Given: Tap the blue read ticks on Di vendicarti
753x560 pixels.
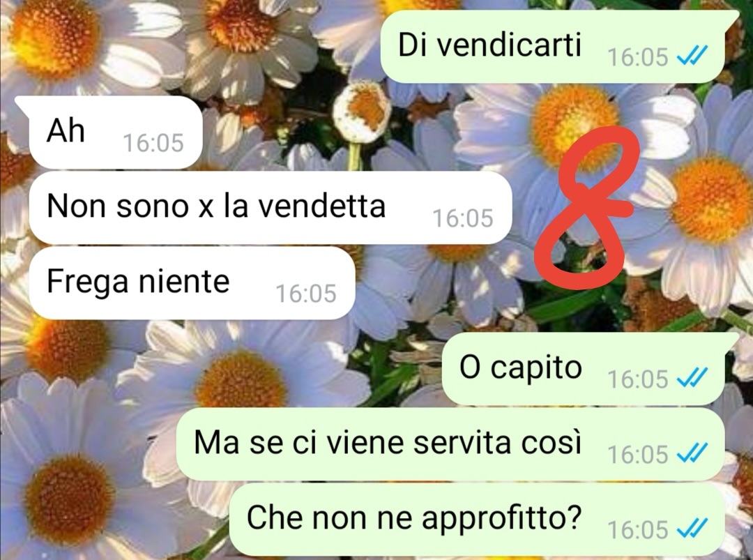Looking at the screenshot, I should pyautogui.click(x=692, y=56).
